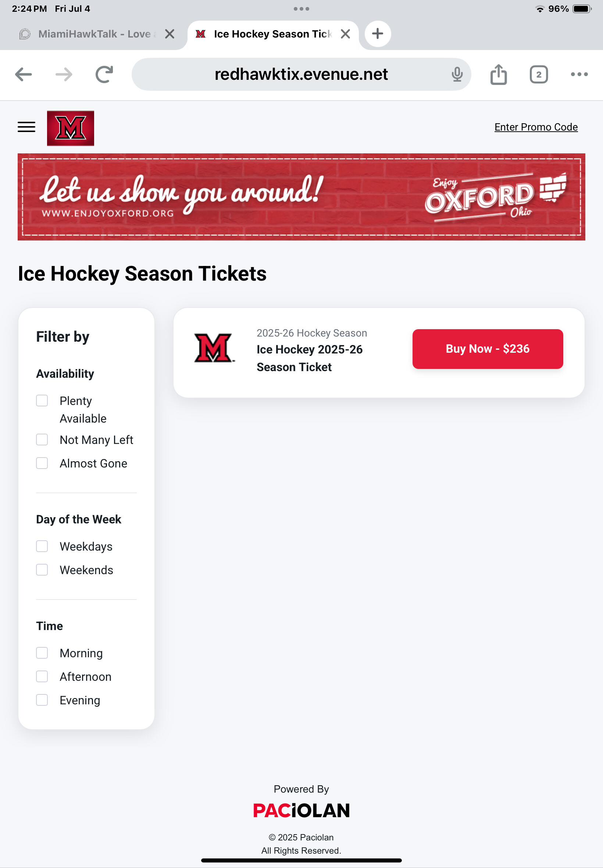Filter by Weekends checkbox
Screen dimensions: 603x868
(42, 569)
